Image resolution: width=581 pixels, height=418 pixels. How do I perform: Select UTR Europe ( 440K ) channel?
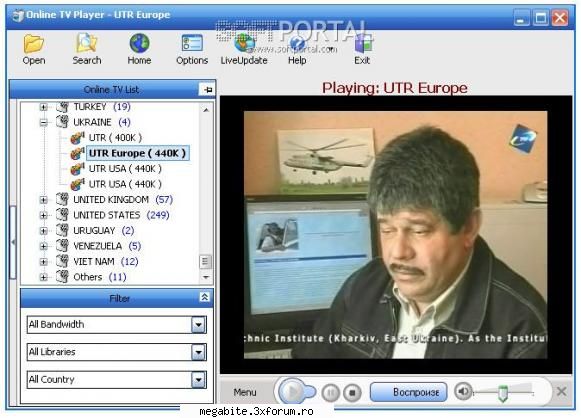pyautogui.click(x=137, y=153)
